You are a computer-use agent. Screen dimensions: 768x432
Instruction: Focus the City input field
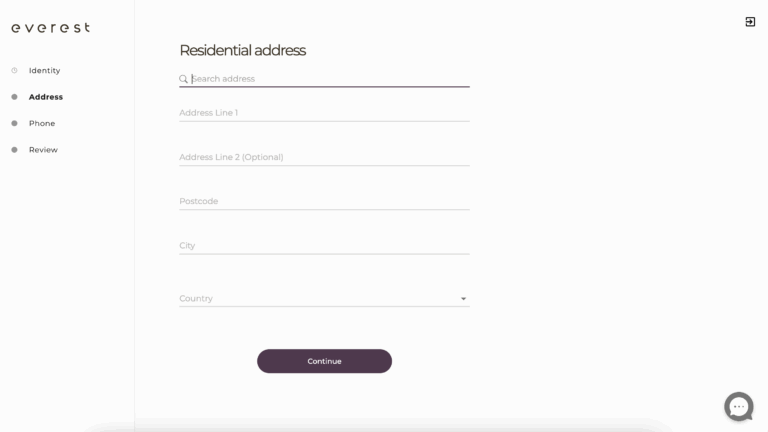coord(324,245)
